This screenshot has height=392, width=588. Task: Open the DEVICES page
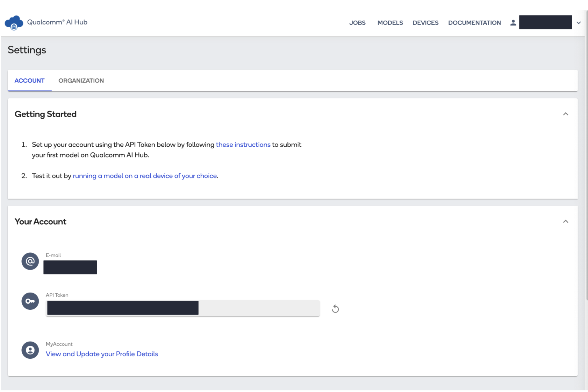click(x=425, y=23)
